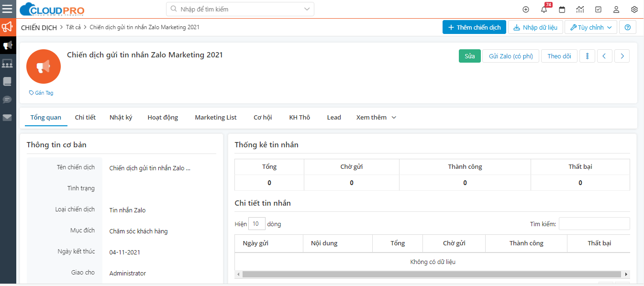Open the chat bubbles sidebar module
Screen dimensions: 644x286
pyautogui.click(x=8, y=99)
